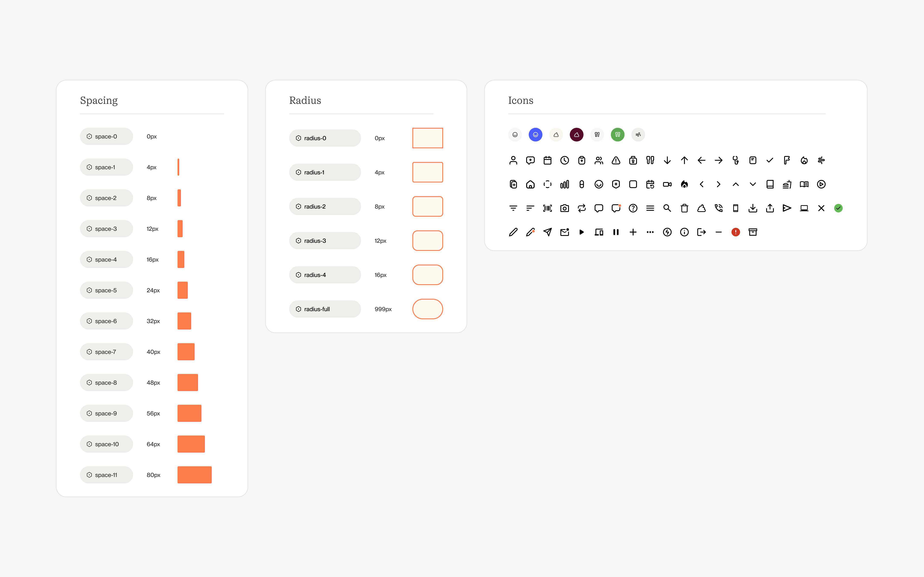Click the archive box icon
The height and width of the screenshot is (577, 924).
tap(752, 232)
